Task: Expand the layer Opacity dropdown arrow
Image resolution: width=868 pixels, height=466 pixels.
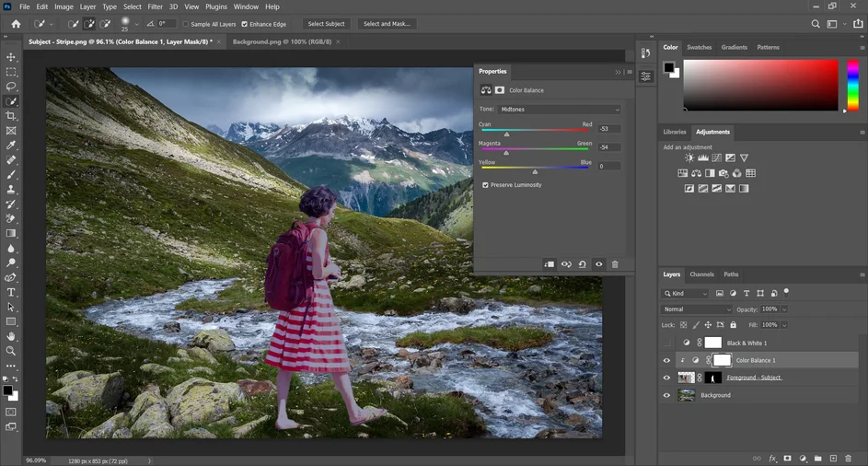Action: click(783, 309)
